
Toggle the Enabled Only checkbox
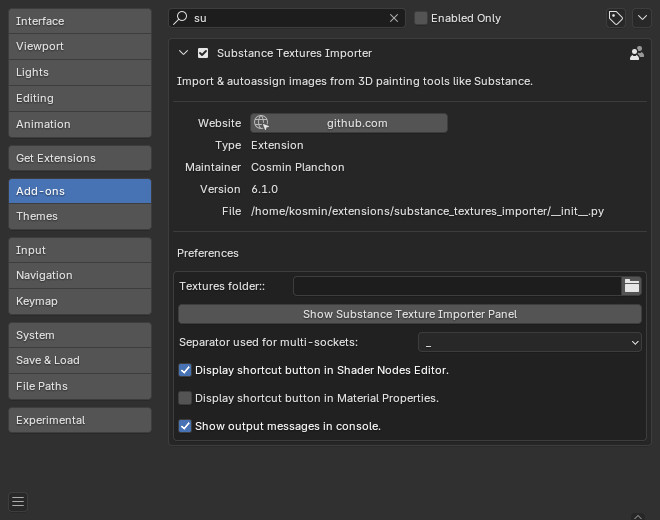tap(420, 18)
